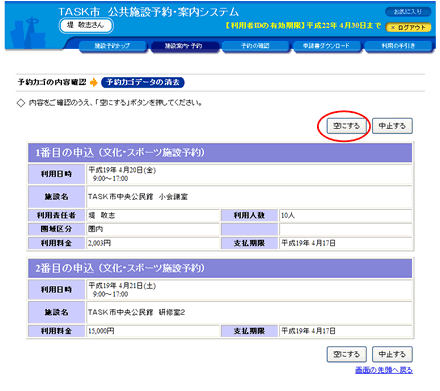
Task: Go to the 施設予約トップ tab
Action: tap(113, 46)
